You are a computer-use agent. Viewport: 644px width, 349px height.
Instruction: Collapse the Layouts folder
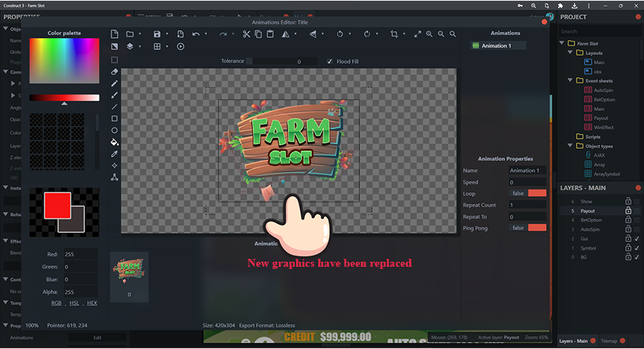[570, 52]
